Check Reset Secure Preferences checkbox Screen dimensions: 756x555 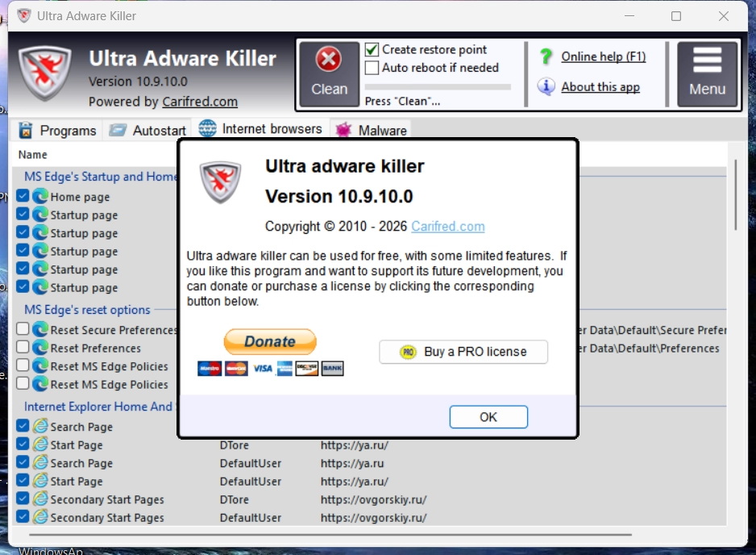[x=23, y=328]
